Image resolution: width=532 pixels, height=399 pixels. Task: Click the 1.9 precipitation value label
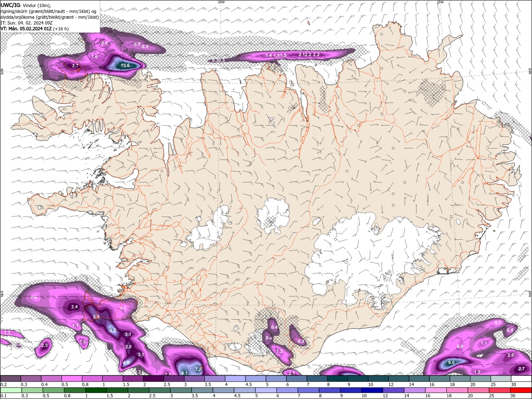click(x=477, y=372)
